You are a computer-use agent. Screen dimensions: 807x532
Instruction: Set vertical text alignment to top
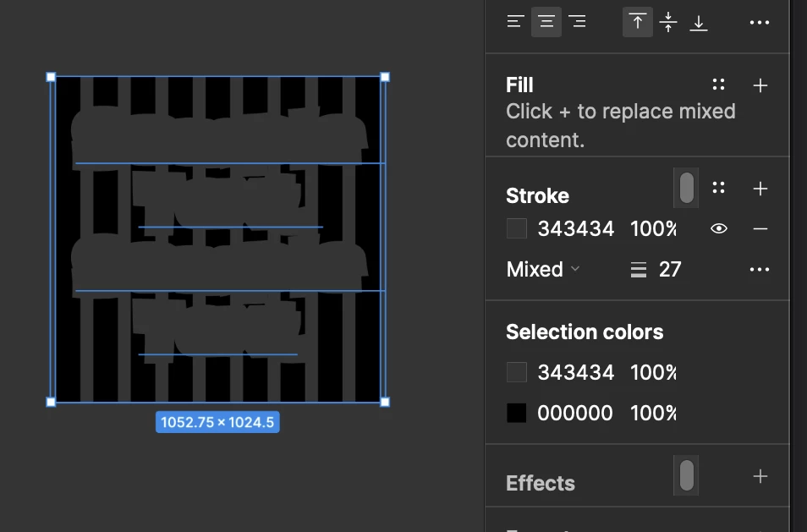[638, 22]
